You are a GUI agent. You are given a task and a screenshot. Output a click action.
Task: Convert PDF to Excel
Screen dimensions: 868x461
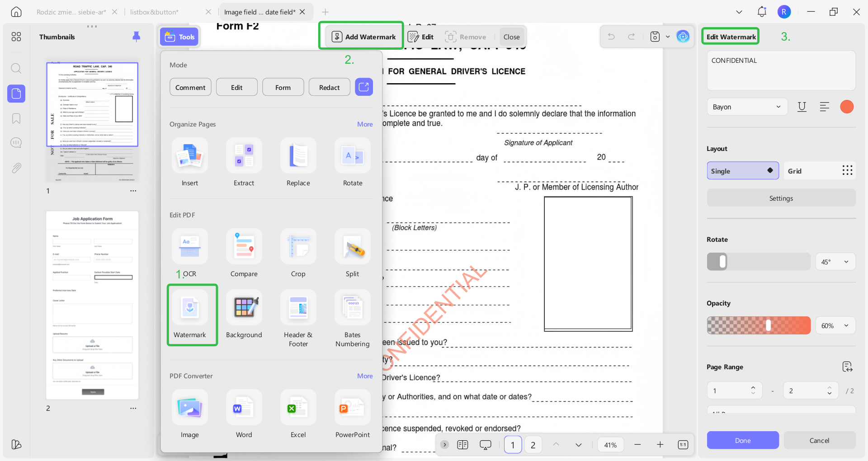click(x=298, y=414)
